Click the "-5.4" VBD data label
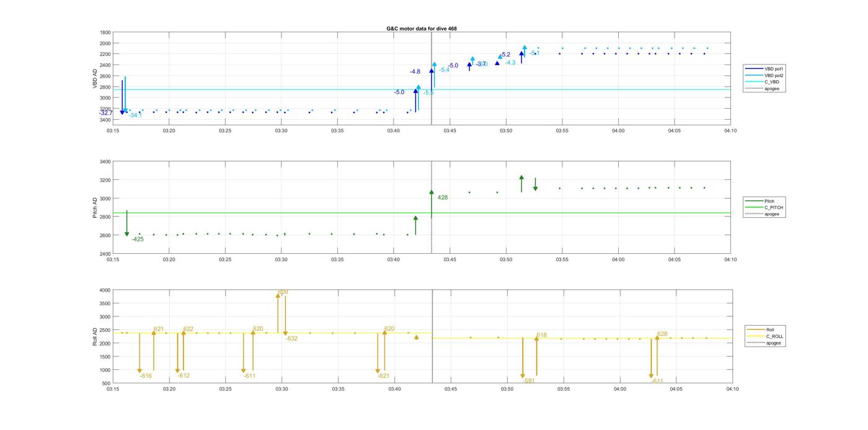Viewport: 868px width, 430px height. pos(444,69)
